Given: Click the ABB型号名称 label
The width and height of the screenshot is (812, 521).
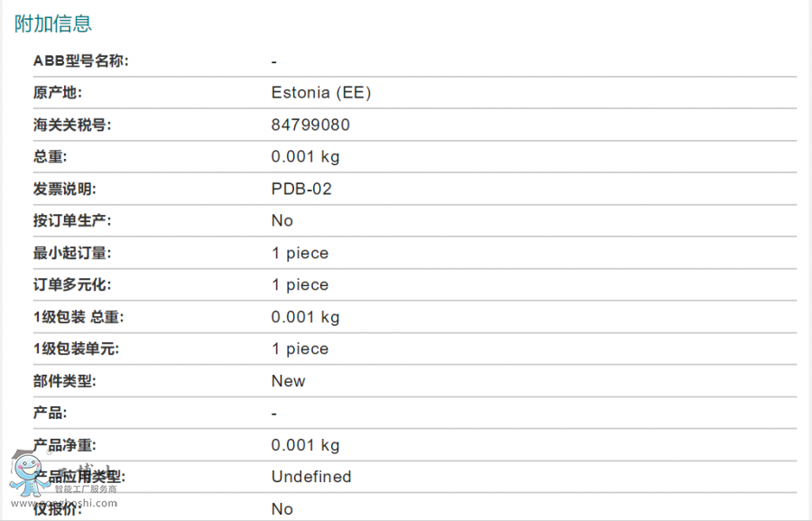Looking at the screenshot, I should [x=81, y=60].
